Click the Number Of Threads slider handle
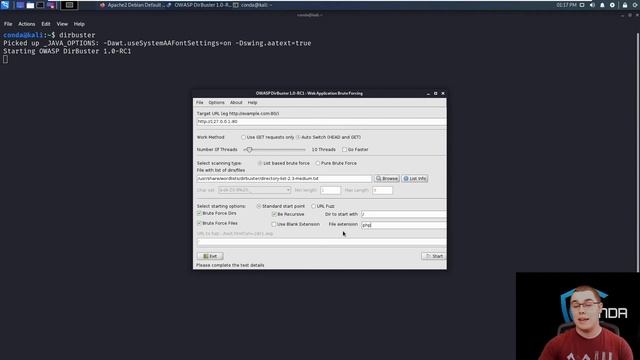640x360 pixels. tap(249, 149)
